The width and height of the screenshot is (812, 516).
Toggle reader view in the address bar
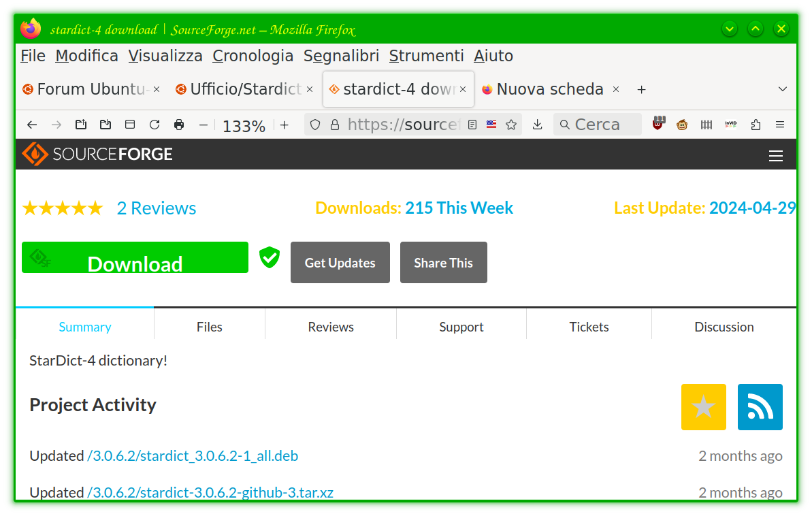tap(472, 125)
